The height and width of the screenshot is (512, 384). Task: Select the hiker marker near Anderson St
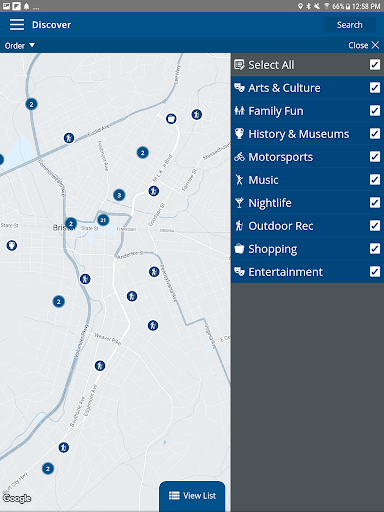click(154, 272)
